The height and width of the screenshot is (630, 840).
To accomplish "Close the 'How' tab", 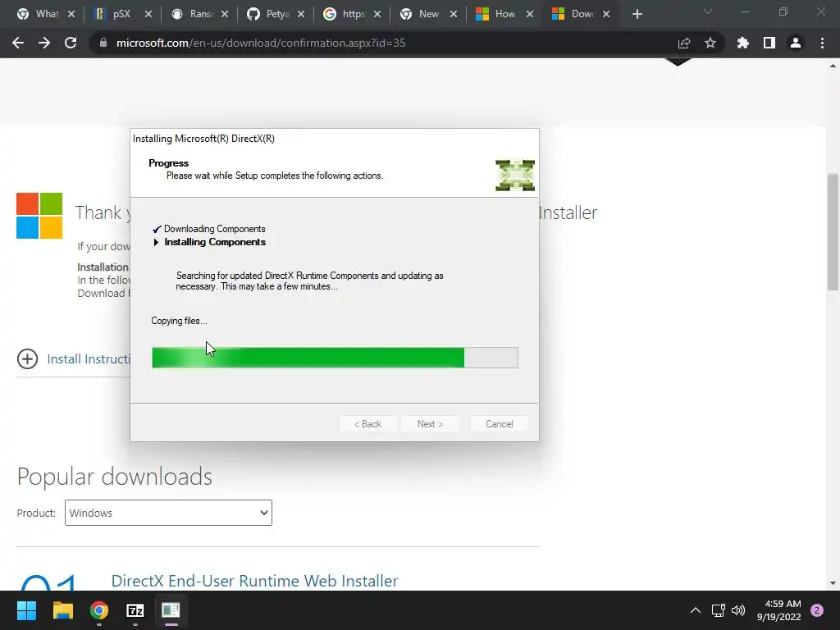I will pyautogui.click(x=530, y=14).
